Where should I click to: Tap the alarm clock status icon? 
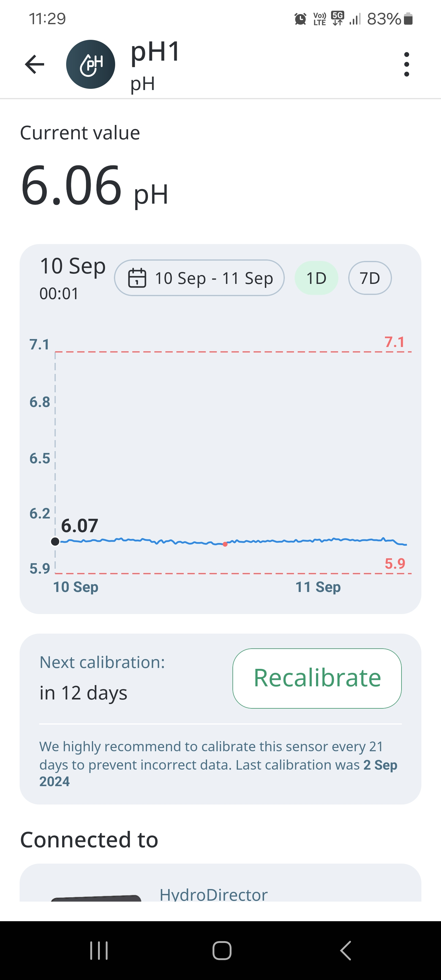click(300, 19)
